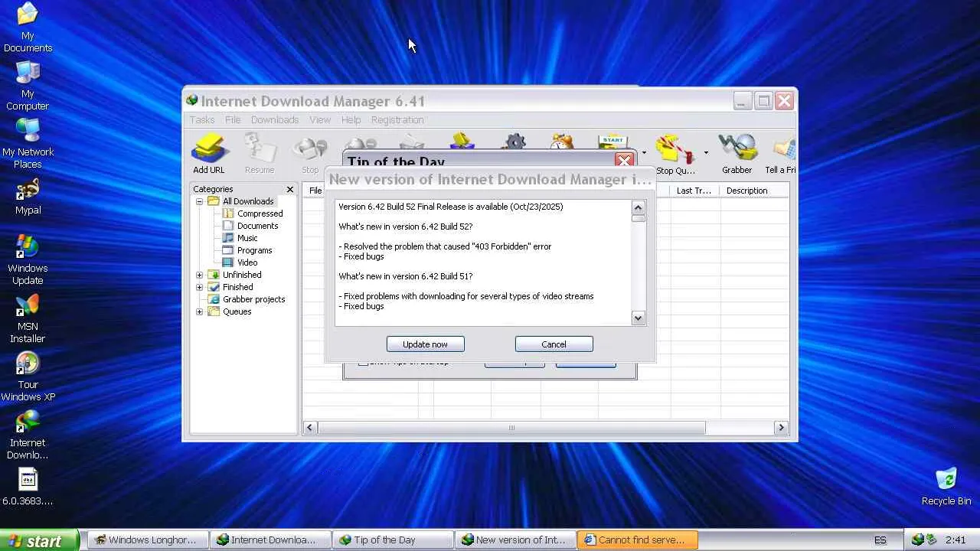Open the Registration menu

point(397,120)
